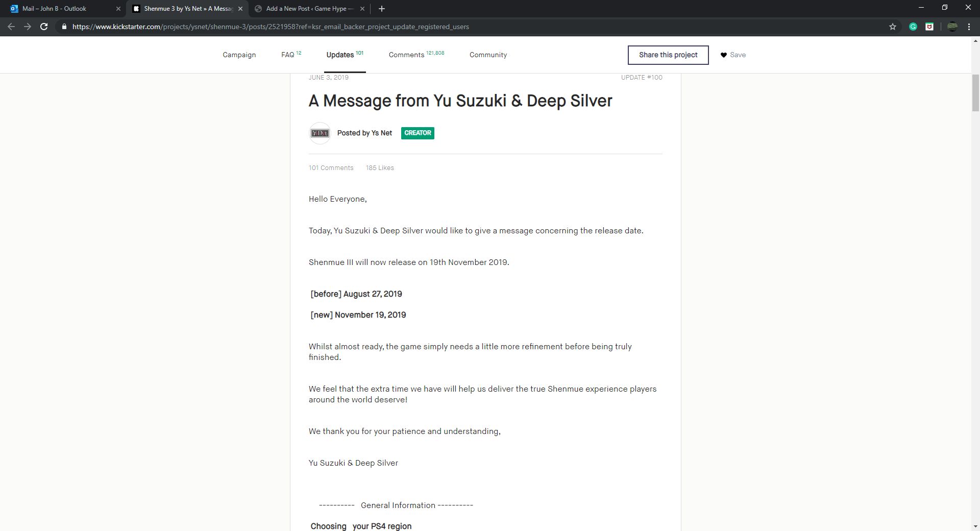The width and height of the screenshot is (980, 531).
Task: Open the Updates section
Action: coord(345,55)
